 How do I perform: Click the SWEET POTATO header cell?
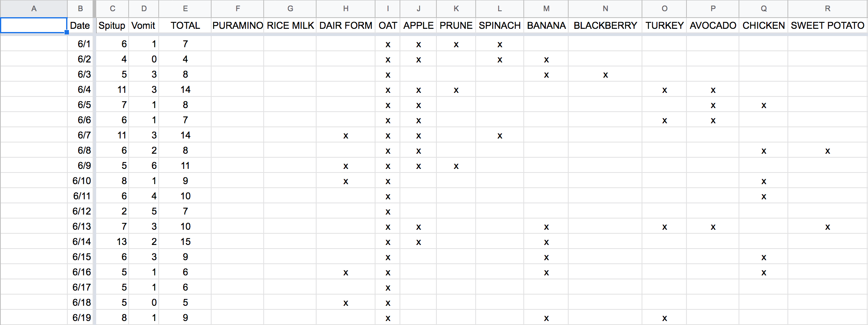[x=827, y=26]
